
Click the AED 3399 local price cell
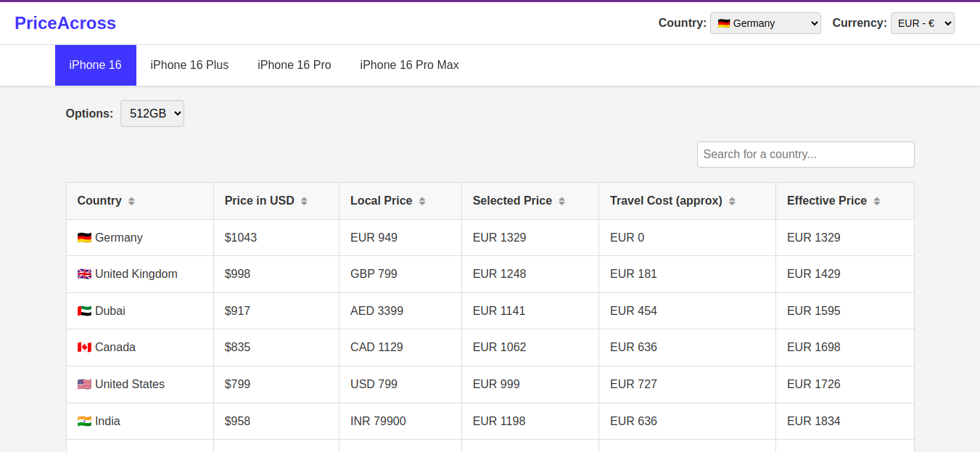click(400, 311)
